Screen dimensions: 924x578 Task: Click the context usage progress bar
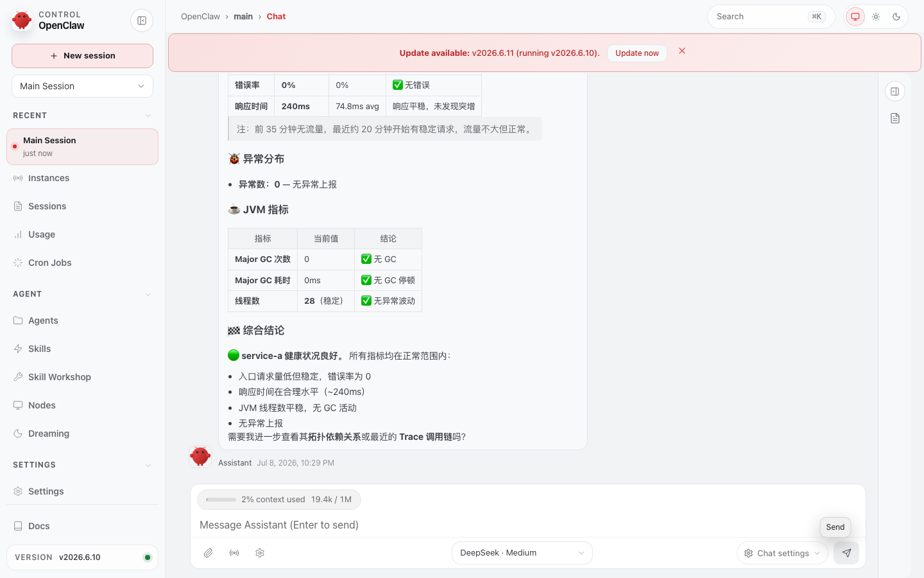pos(221,500)
